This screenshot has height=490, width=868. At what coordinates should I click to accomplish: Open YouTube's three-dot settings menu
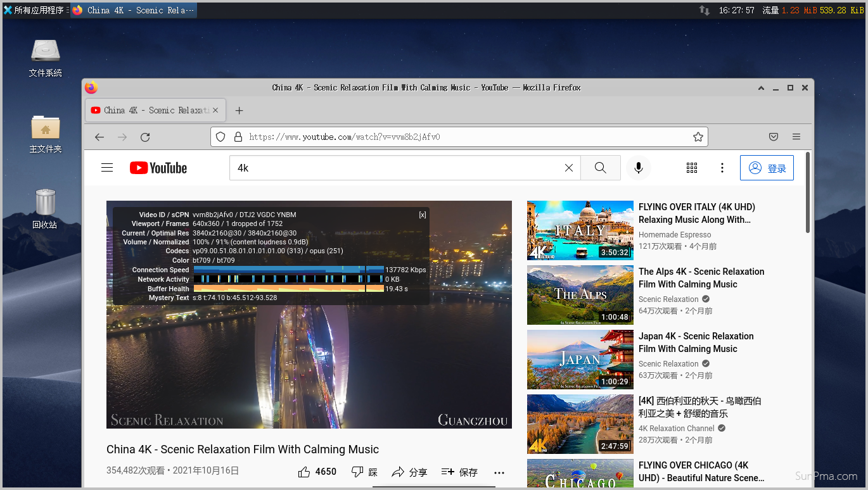point(722,168)
